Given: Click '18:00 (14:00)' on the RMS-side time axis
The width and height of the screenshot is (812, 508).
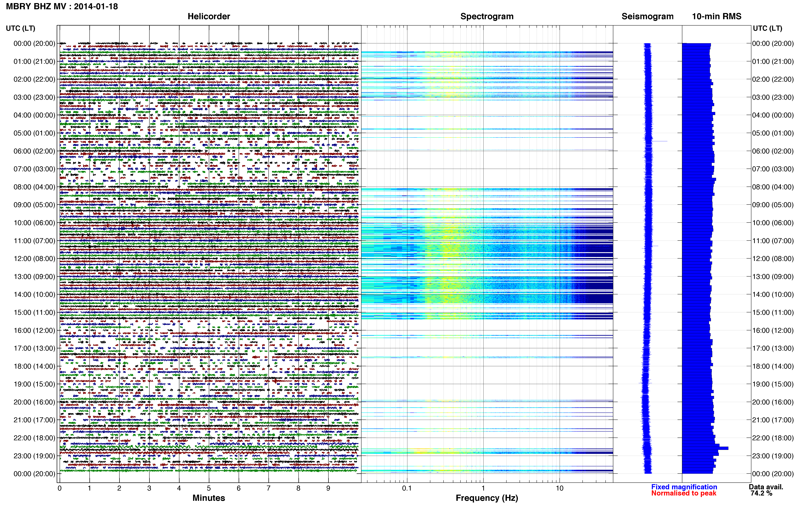Looking at the screenshot, I should click(x=773, y=366).
